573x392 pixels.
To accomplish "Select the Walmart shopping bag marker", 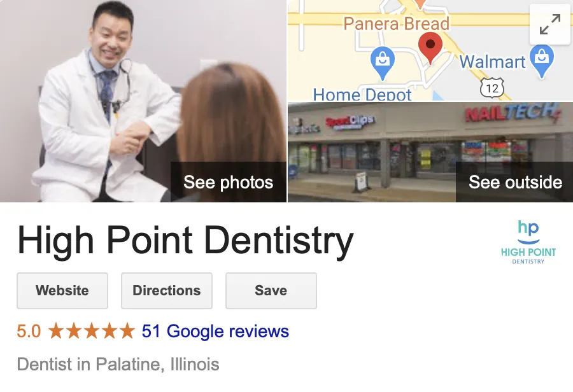I will click(x=542, y=60).
